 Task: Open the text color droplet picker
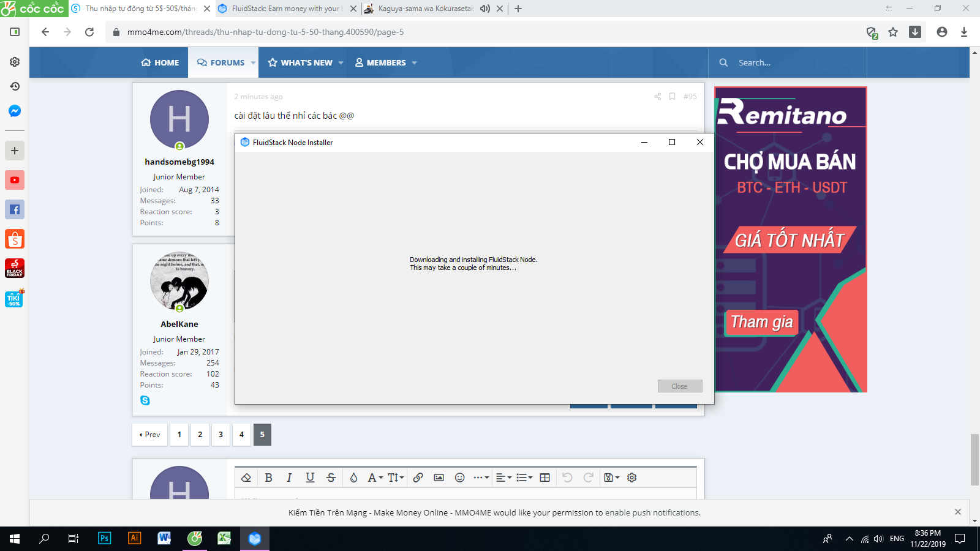click(x=353, y=478)
